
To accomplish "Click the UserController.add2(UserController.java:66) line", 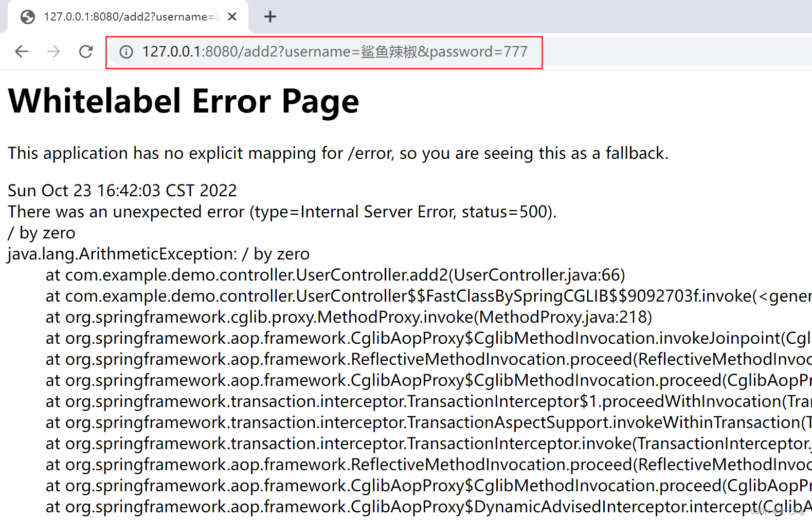I will click(x=335, y=275).
